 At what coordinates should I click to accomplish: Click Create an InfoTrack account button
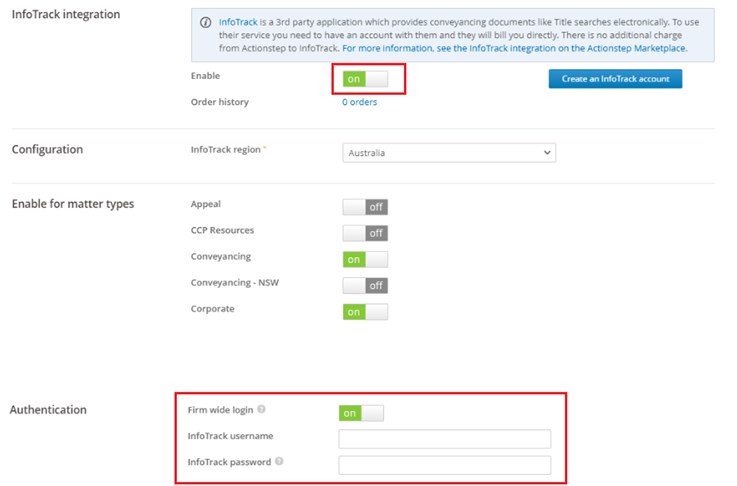pyautogui.click(x=615, y=79)
